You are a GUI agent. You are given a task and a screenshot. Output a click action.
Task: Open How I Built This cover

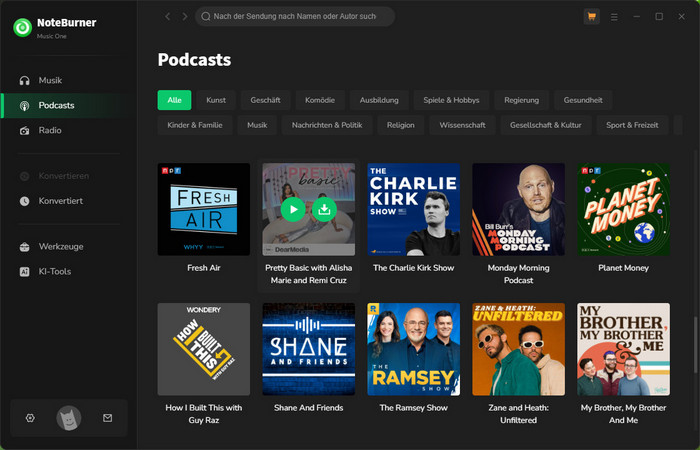[204, 349]
